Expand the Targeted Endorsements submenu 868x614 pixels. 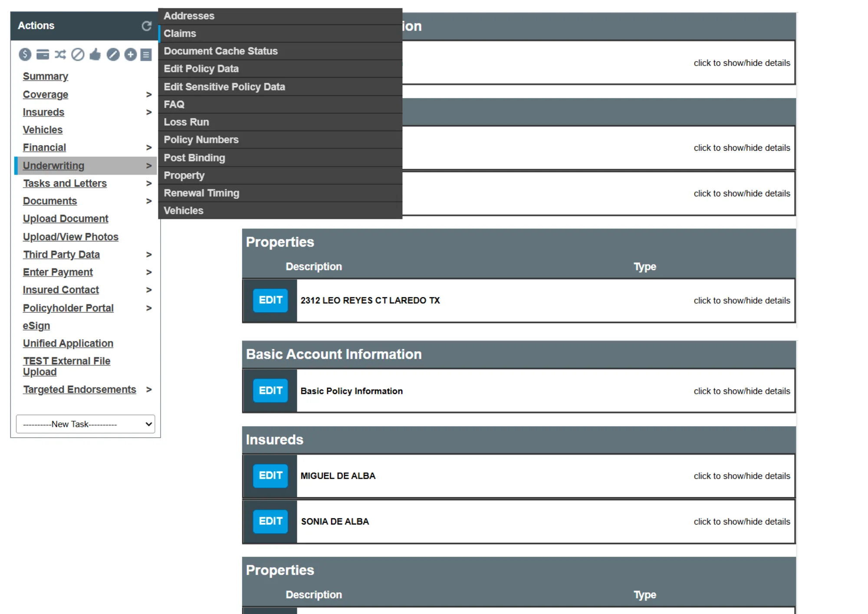pos(150,390)
